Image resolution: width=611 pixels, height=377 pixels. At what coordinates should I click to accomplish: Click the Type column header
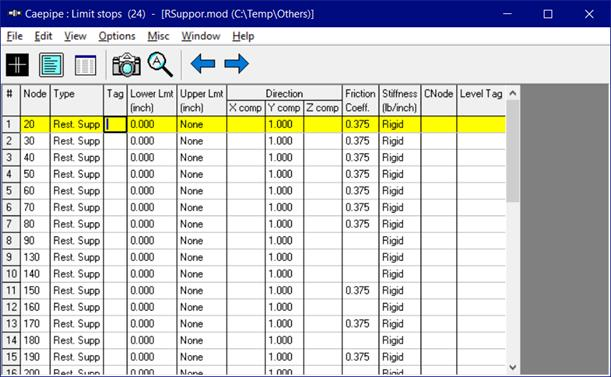(x=77, y=100)
